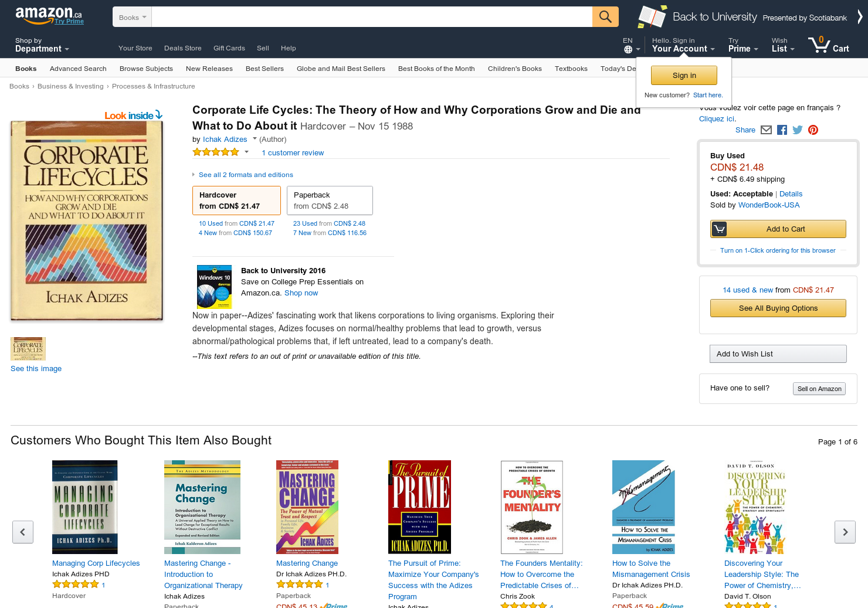Share on Pinterest icon
The image size is (868, 608).
click(813, 130)
